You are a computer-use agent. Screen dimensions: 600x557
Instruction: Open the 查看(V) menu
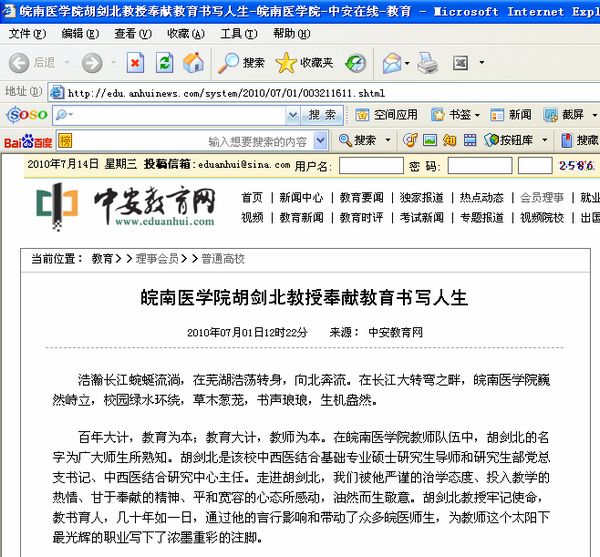pos(133,34)
